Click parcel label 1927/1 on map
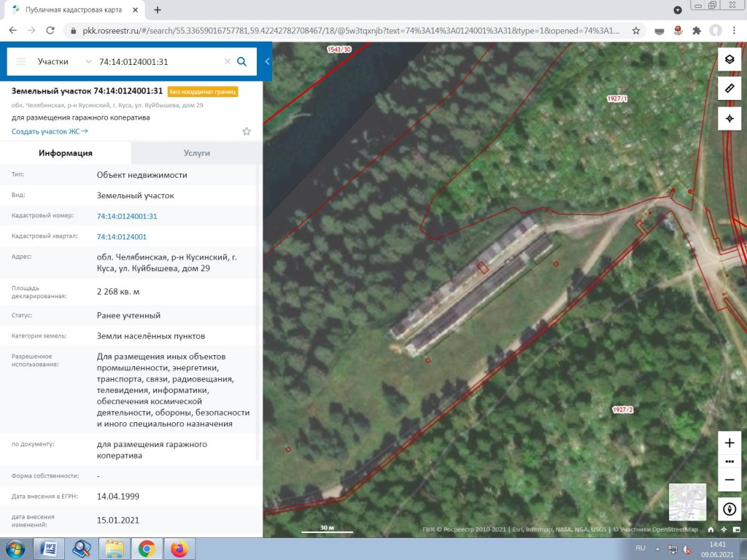The width and height of the screenshot is (747, 560). 617,98
